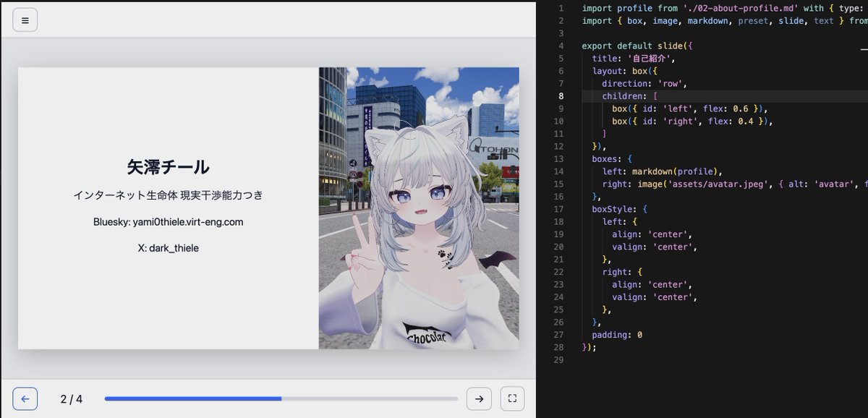868x418 pixels.
Task: Click the 'children: [' code line
Action: 629,96
